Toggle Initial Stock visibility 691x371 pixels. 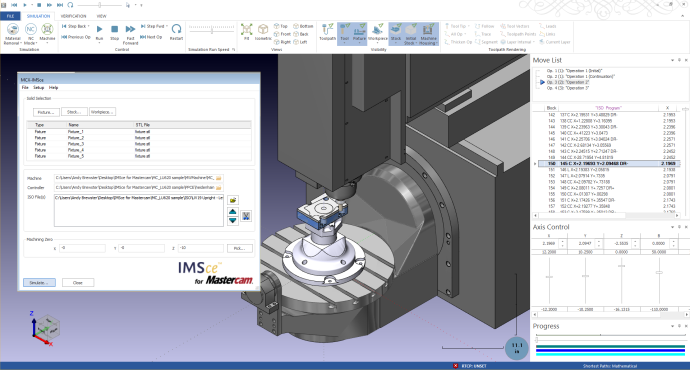click(x=410, y=34)
